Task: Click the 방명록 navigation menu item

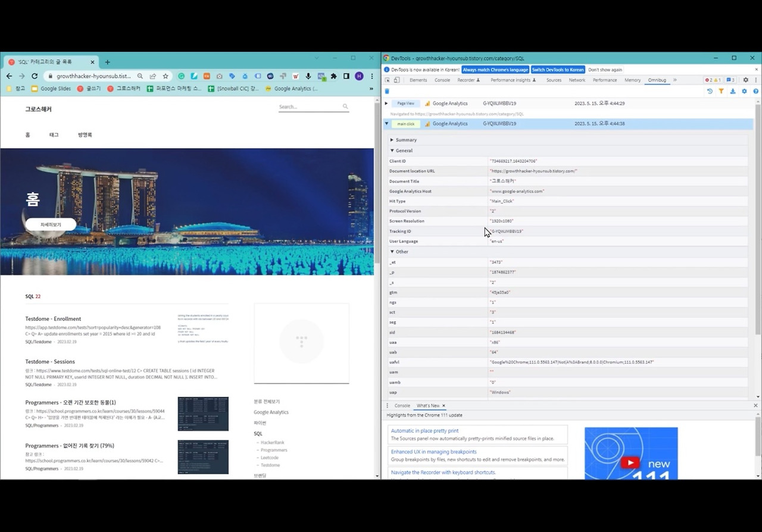Action: (85, 135)
